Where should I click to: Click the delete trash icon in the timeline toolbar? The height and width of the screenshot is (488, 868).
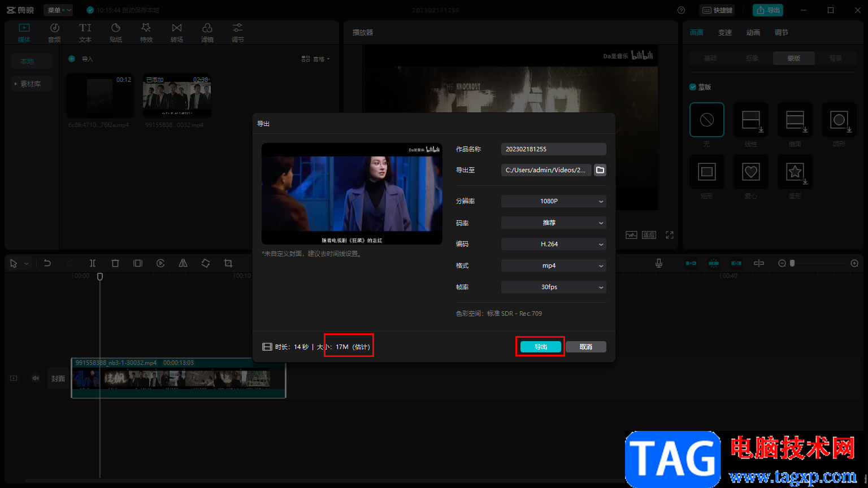(115, 263)
